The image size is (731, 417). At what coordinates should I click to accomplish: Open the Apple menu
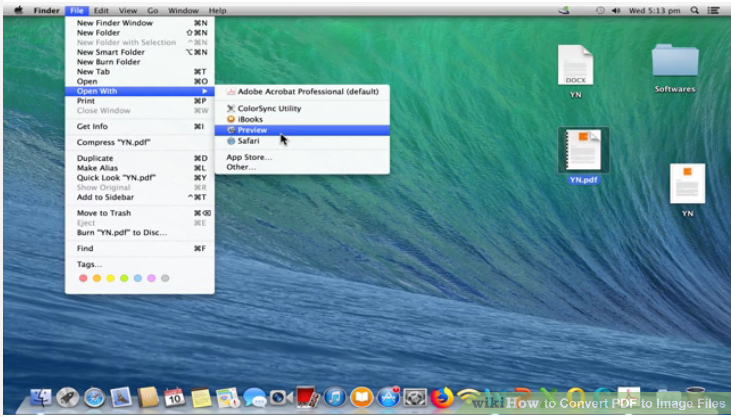pos(18,10)
